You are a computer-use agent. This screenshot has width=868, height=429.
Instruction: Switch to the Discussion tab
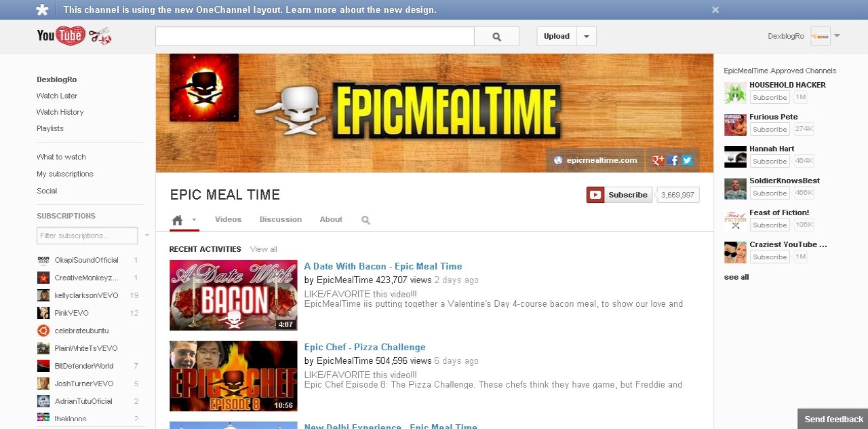pos(280,219)
